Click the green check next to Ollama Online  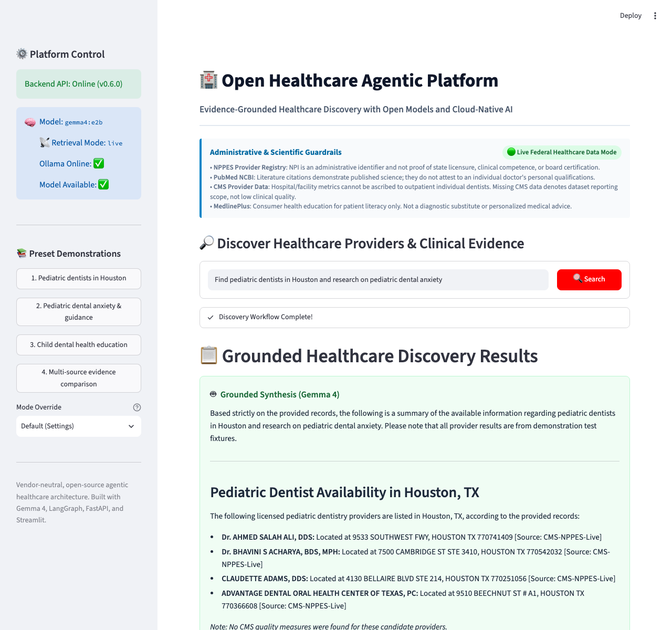99,164
